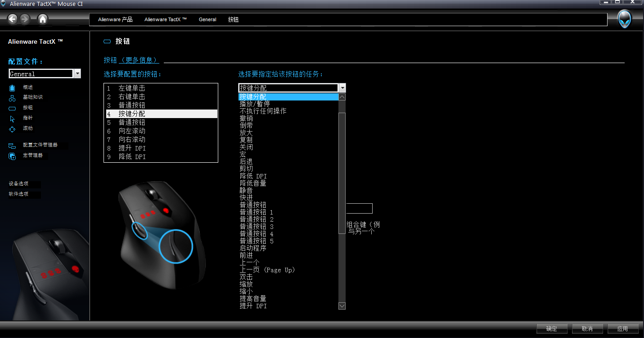Screen dimensions: 644x338
Task: Pick 上一页 (Page Up) in the task list
Action: 288,270
